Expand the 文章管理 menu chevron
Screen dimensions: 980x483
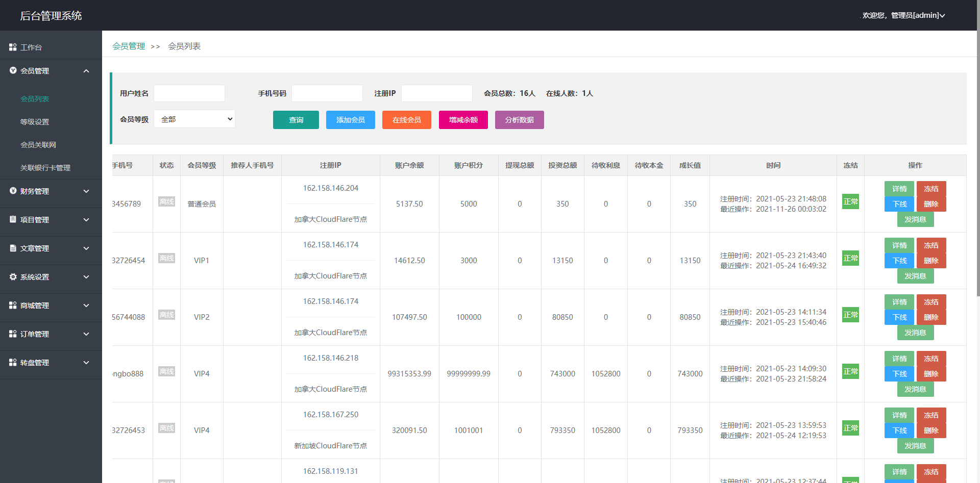[86, 248]
